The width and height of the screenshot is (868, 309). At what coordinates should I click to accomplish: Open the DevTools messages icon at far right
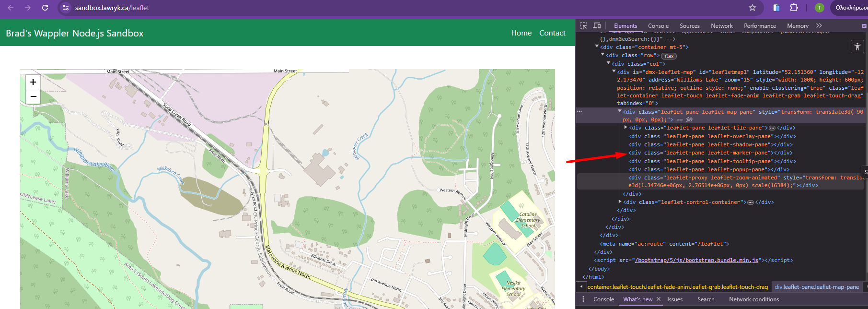tap(864, 26)
